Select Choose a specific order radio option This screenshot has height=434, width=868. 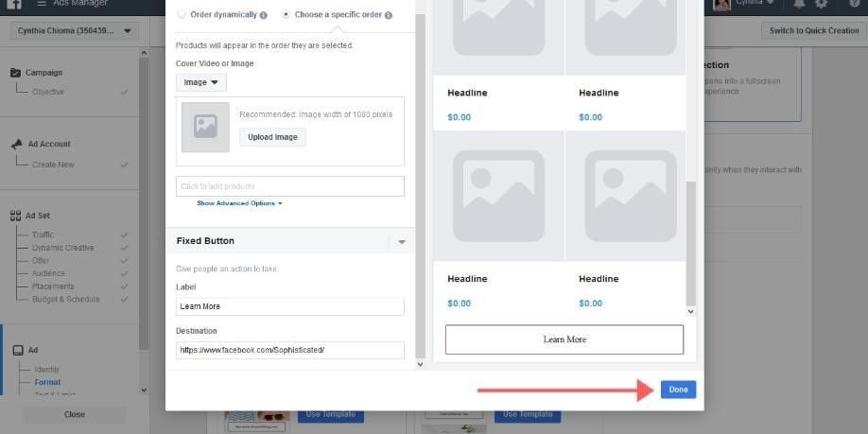pos(286,15)
